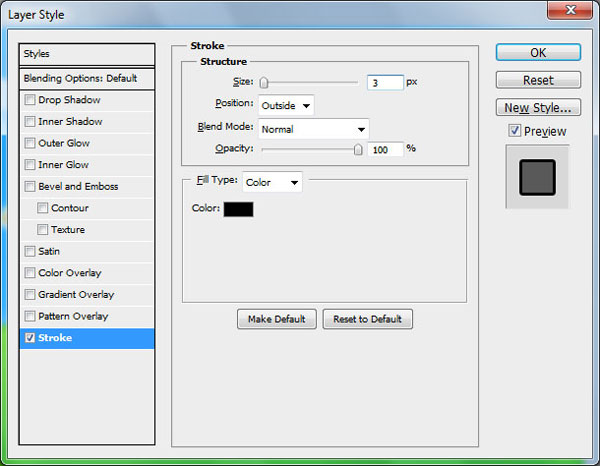
Task: Toggle the Color Overlay checkbox
Action: click(29, 273)
